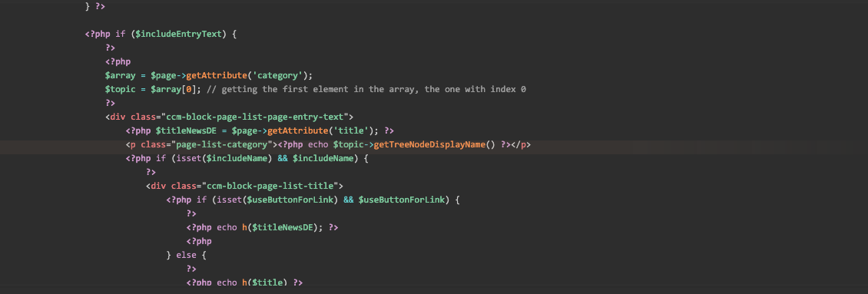Click the closing </p> tag
Viewport: 868px width, 294px height.
(521, 144)
